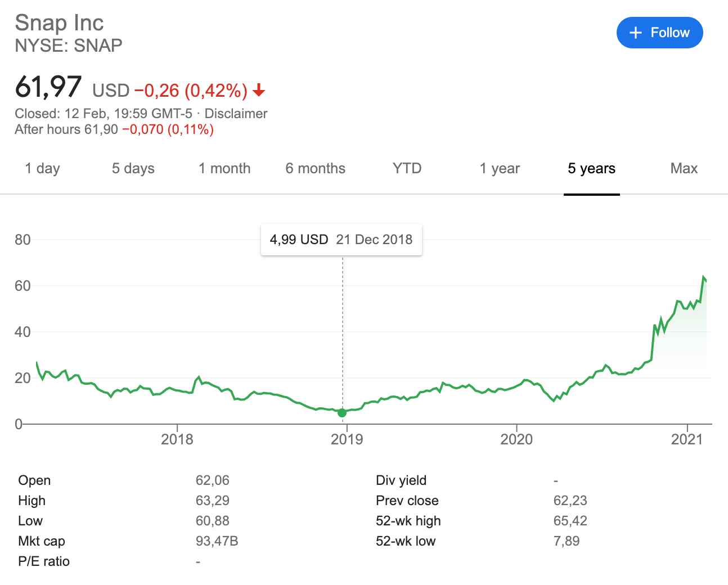Click the red down arrow price indicator
The width and height of the screenshot is (728, 585).
click(x=259, y=90)
